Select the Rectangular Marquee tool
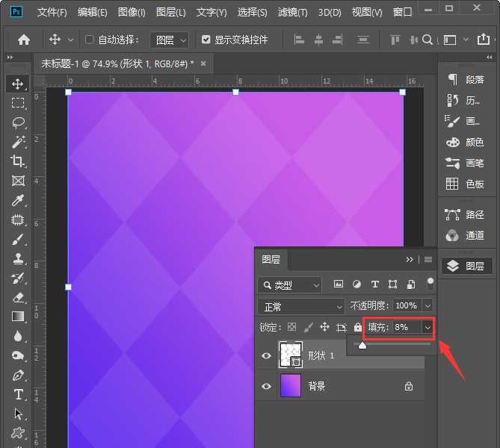The image size is (500, 448). 18,103
